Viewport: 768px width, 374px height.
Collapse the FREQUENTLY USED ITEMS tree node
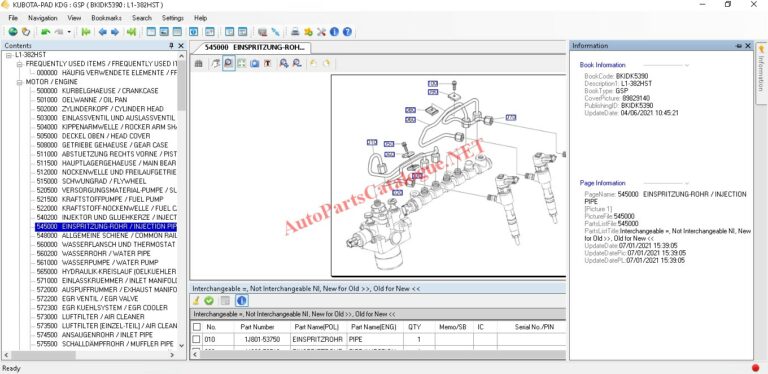click(x=19, y=64)
